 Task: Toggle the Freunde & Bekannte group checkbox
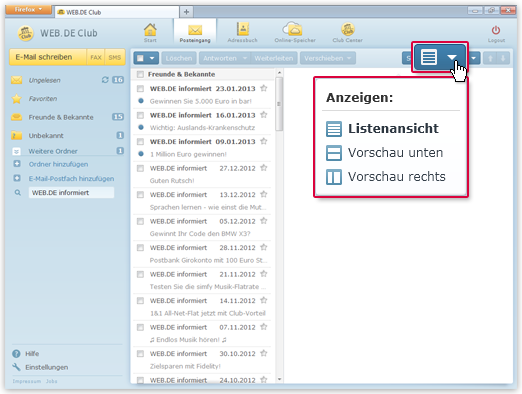140,74
